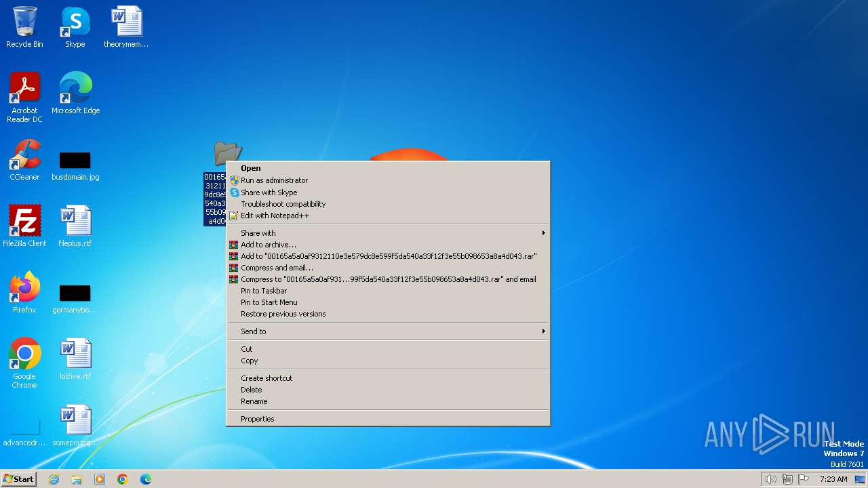Select busdomain.jpg image file
Screen dimensions: 868x488
point(75,166)
